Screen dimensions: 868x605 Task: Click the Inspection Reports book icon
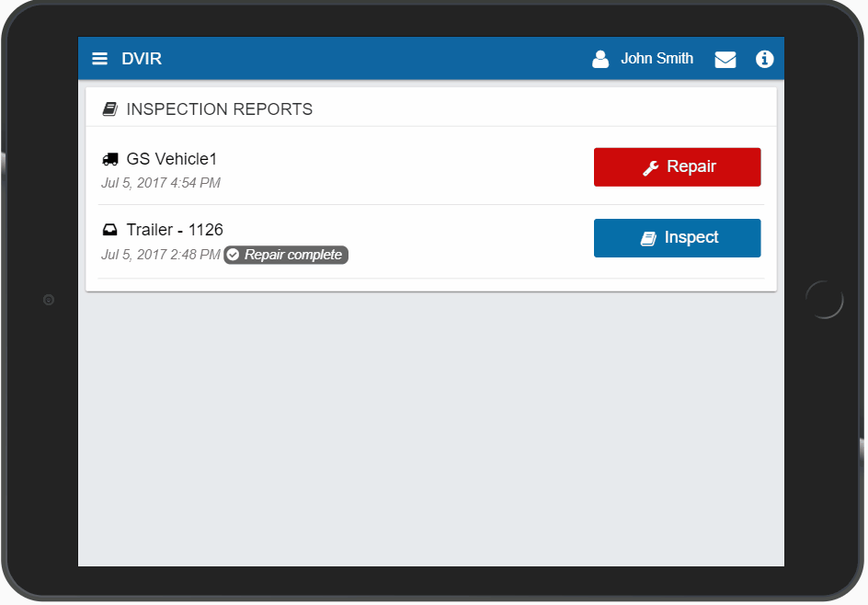pyautogui.click(x=110, y=109)
